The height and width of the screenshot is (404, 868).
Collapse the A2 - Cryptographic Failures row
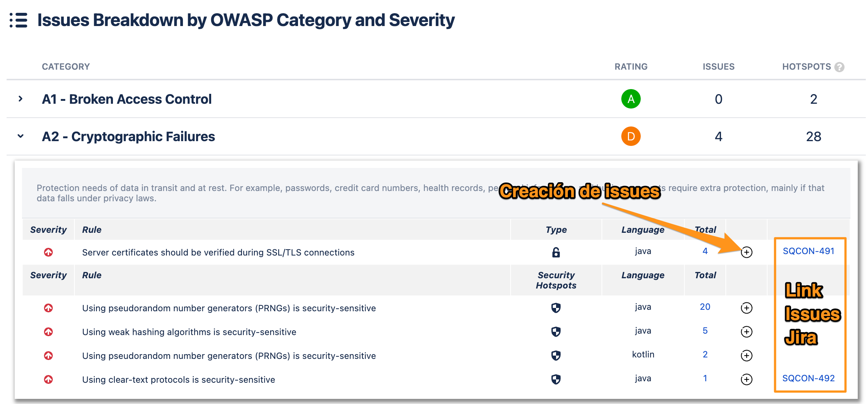[x=21, y=136]
